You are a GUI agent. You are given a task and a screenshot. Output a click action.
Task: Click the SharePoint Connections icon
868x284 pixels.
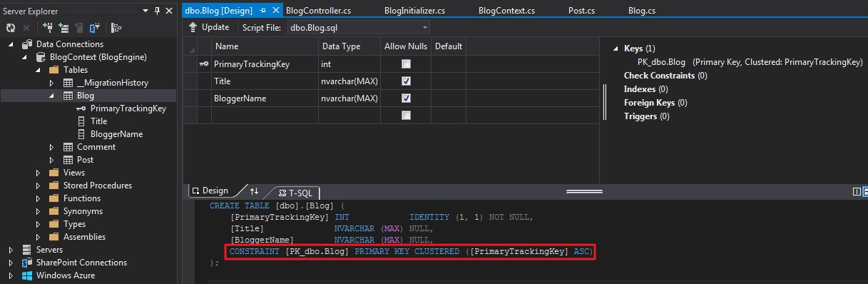tap(26, 263)
